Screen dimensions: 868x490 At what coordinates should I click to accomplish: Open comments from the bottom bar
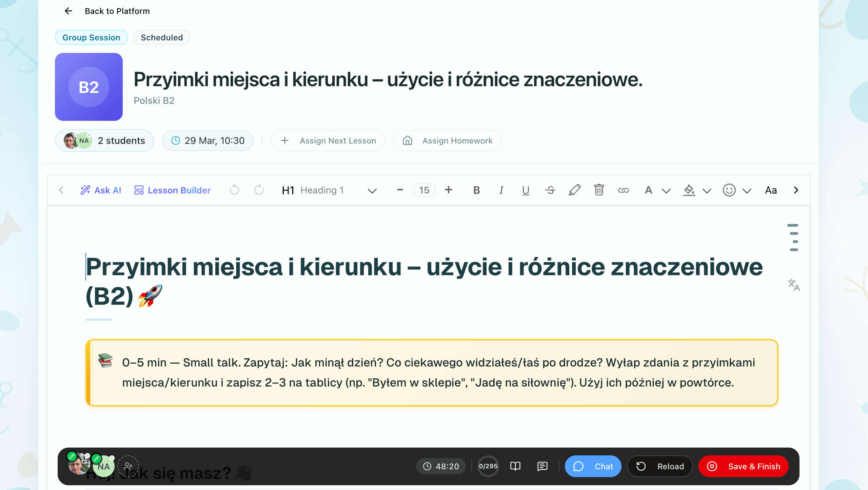click(x=541, y=466)
